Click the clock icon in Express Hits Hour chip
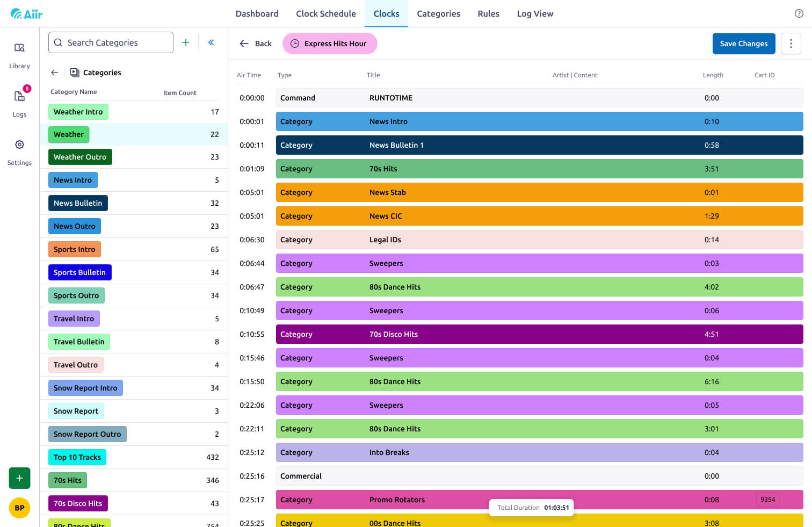Screen dimensions: 812x527 (295, 44)
